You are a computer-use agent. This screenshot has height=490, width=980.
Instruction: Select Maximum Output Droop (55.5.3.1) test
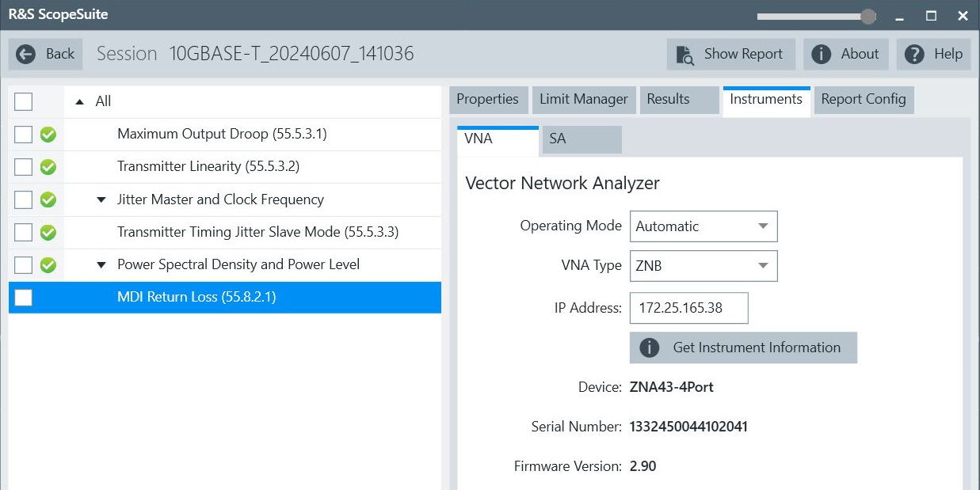coord(222,134)
